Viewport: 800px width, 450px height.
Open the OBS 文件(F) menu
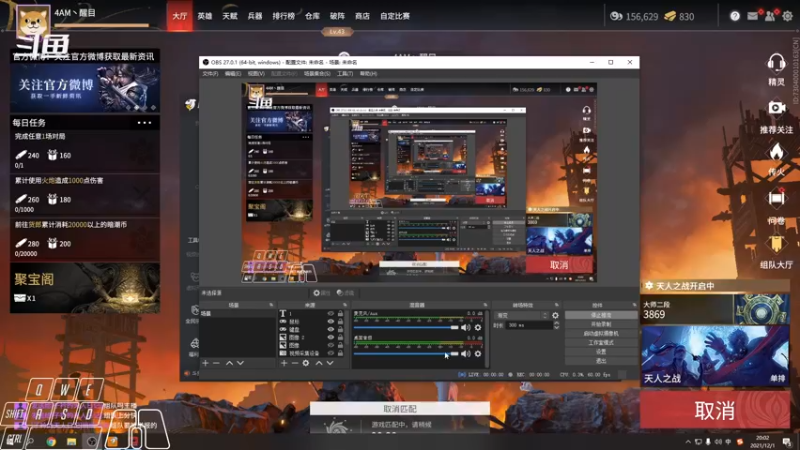tap(210, 74)
